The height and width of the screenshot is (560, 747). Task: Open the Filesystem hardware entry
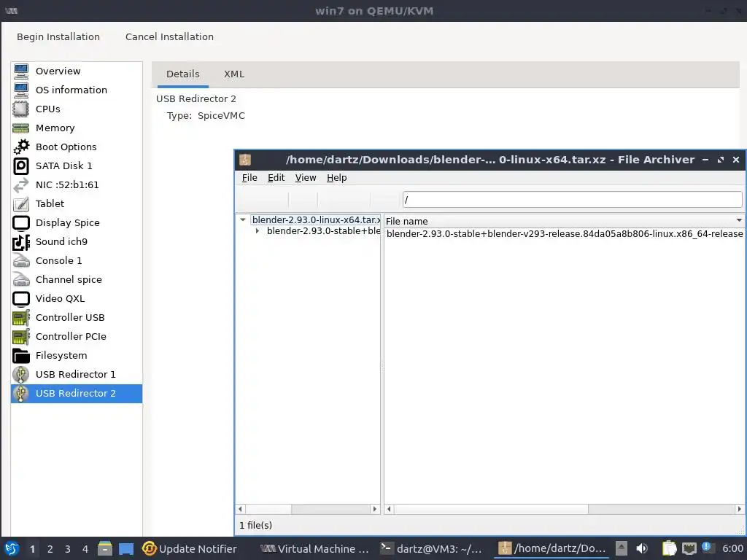[x=76, y=356]
